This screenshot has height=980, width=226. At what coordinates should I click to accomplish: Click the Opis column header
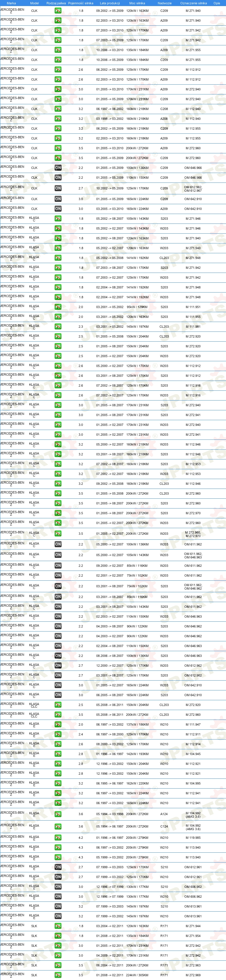(216, 3)
